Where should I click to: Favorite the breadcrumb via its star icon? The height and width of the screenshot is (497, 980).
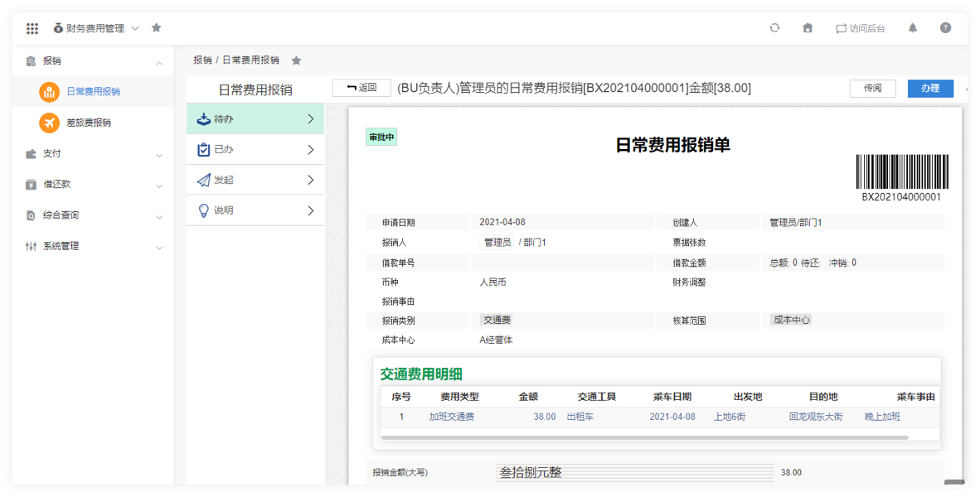coord(296,60)
